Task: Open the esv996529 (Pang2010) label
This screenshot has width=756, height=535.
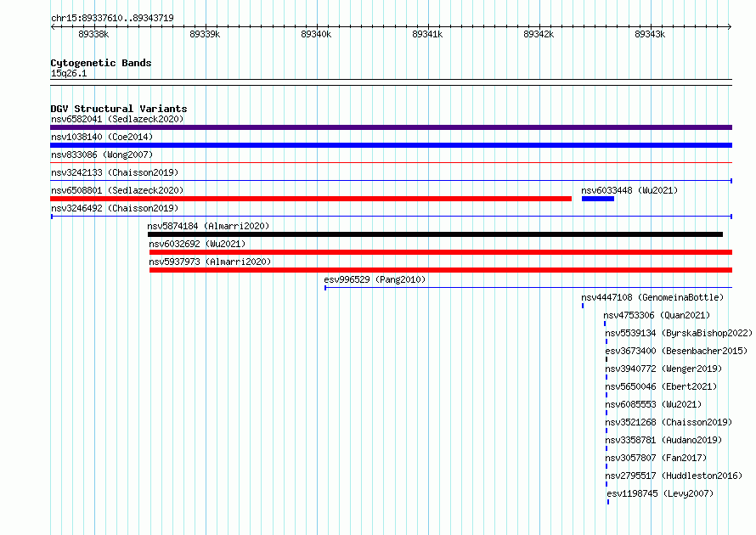Action: [x=375, y=279]
